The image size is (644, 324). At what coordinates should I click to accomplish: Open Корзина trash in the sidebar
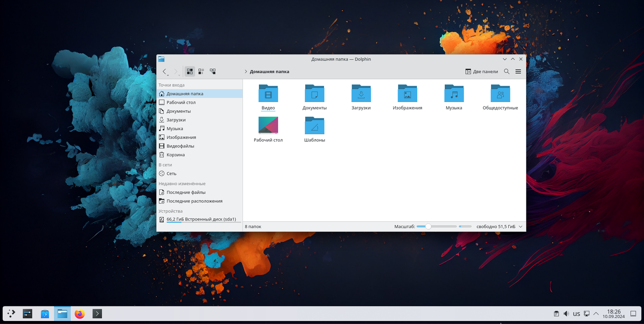tap(200, 155)
